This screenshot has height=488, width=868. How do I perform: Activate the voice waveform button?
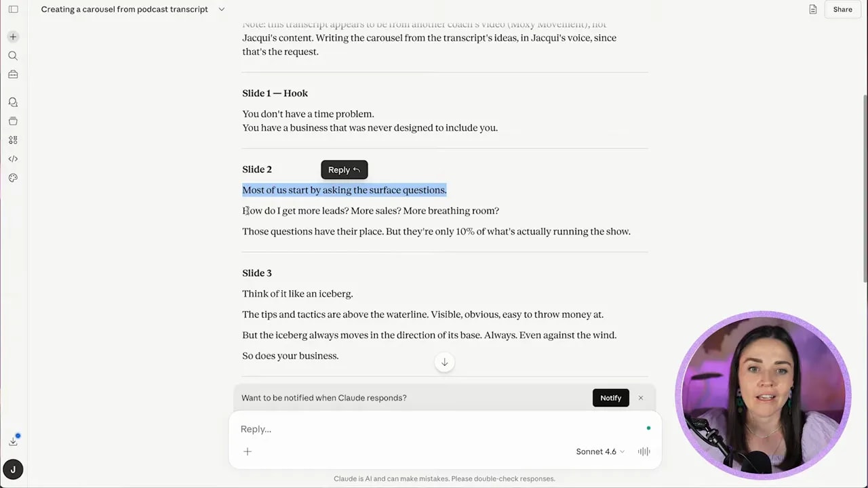click(x=644, y=451)
